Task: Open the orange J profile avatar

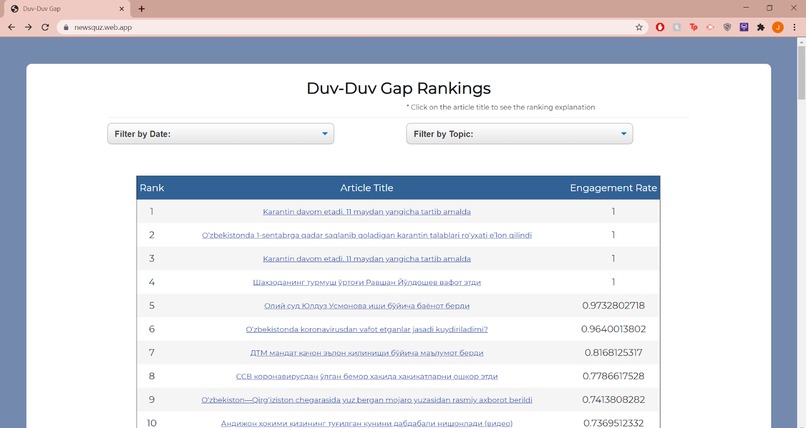Action: (x=778, y=27)
